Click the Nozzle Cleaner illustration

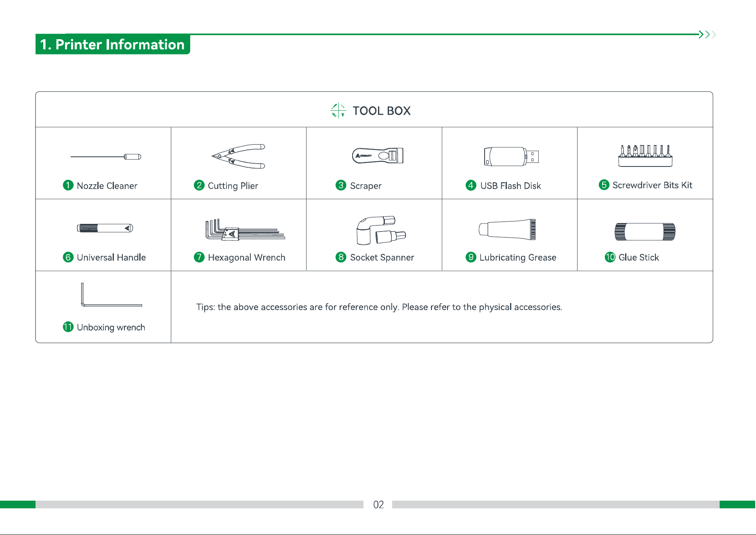pyautogui.click(x=106, y=157)
